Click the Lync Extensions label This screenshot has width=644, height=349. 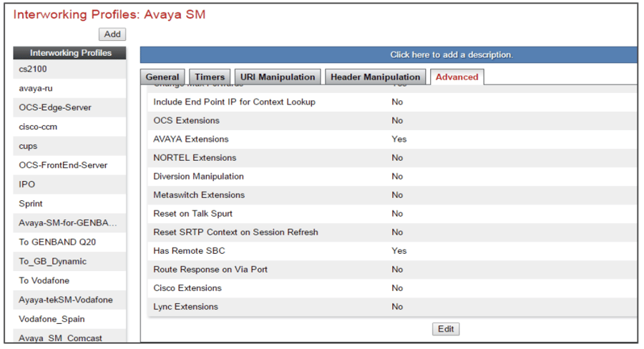click(x=185, y=307)
